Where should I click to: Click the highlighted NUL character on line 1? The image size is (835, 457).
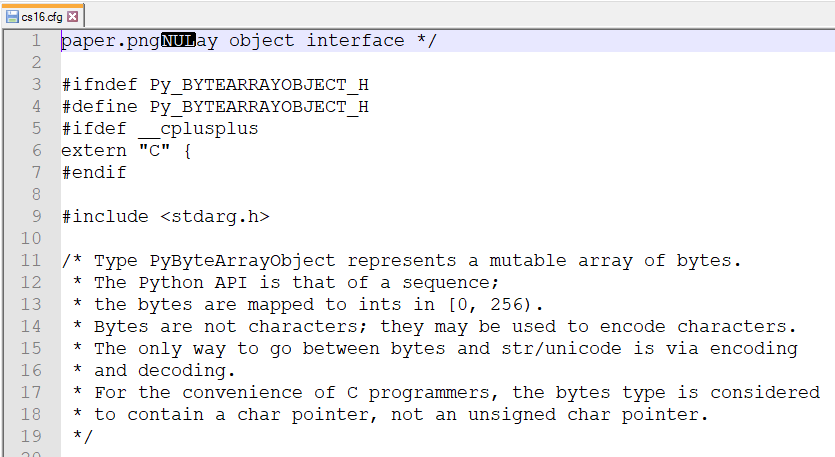pos(178,40)
